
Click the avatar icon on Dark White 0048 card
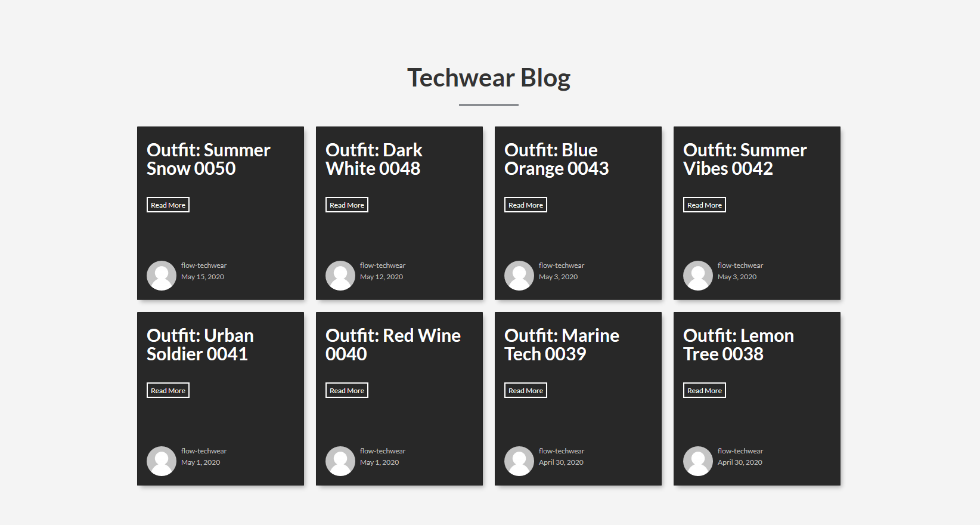(x=340, y=276)
